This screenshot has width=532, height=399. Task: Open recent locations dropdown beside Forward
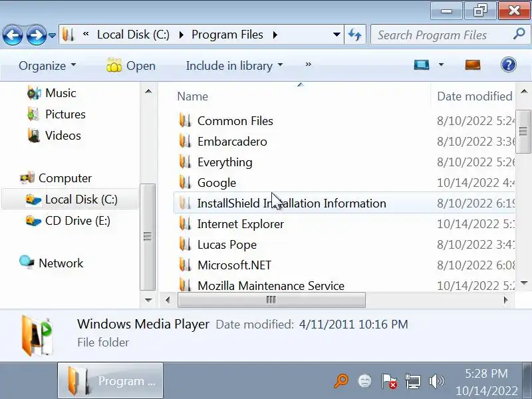point(52,35)
